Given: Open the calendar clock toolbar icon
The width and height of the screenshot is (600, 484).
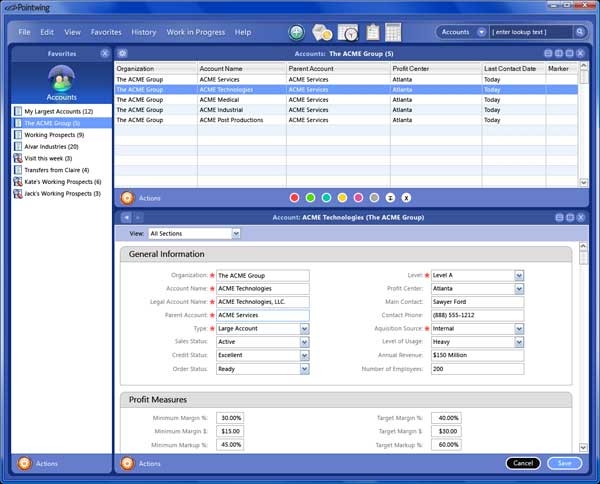Looking at the screenshot, I should (348, 32).
